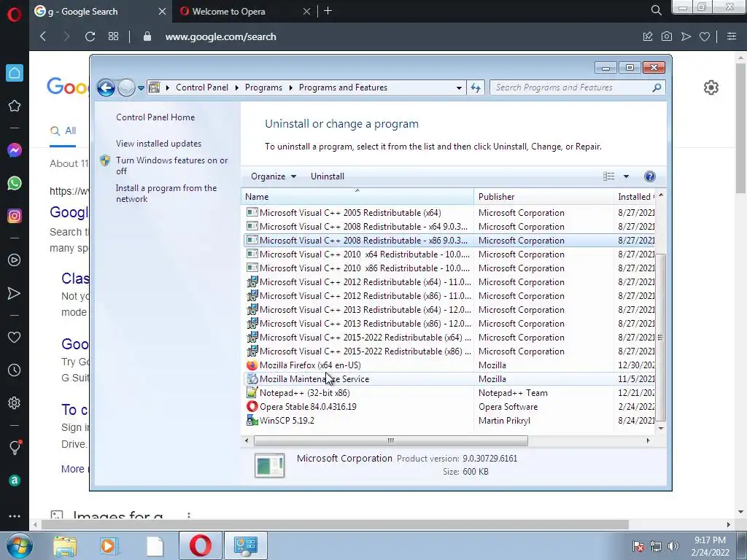
Task: Click Opera Easy Setup menu icon
Action: point(732,36)
